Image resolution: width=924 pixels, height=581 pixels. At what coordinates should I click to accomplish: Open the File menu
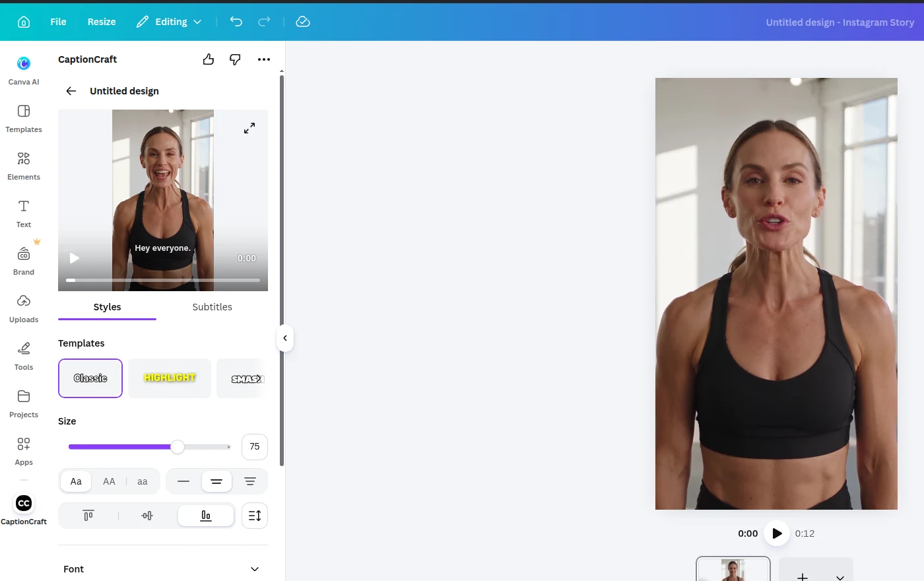click(58, 22)
